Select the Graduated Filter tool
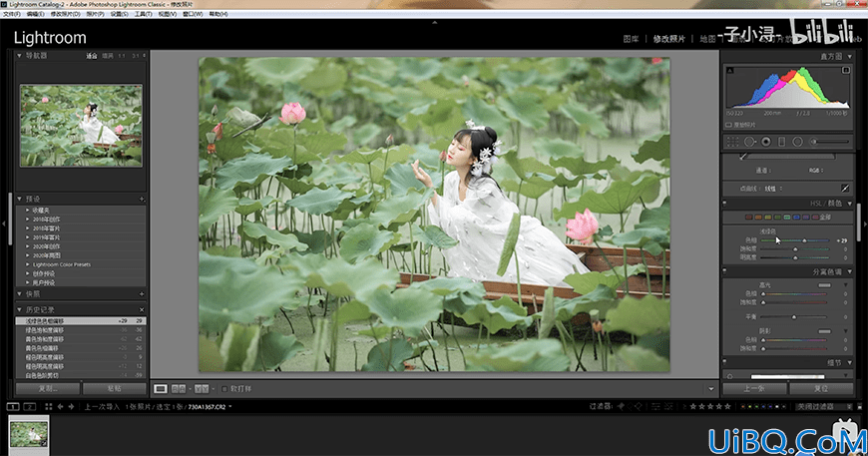 (x=781, y=142)
